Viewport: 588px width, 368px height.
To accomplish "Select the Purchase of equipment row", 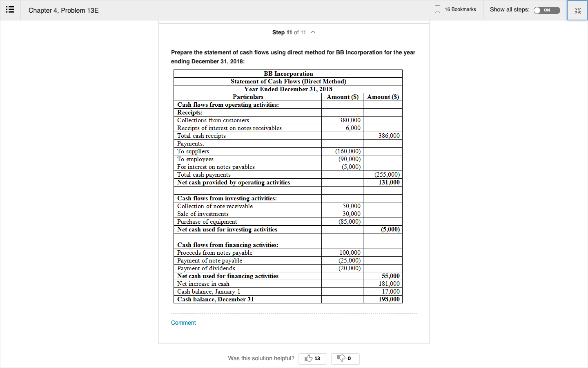I will 288,222.
